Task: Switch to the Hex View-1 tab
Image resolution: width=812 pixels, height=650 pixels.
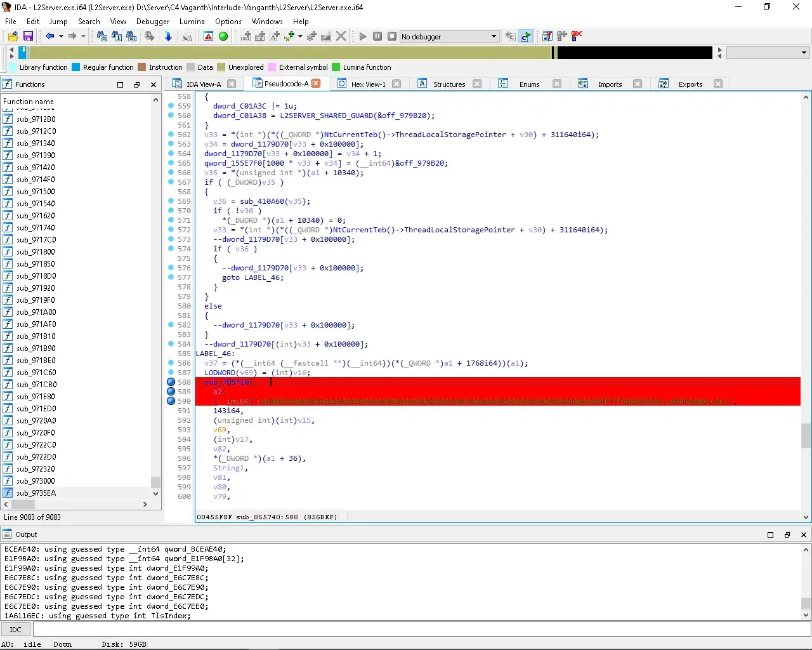Action: coord(368,84)
